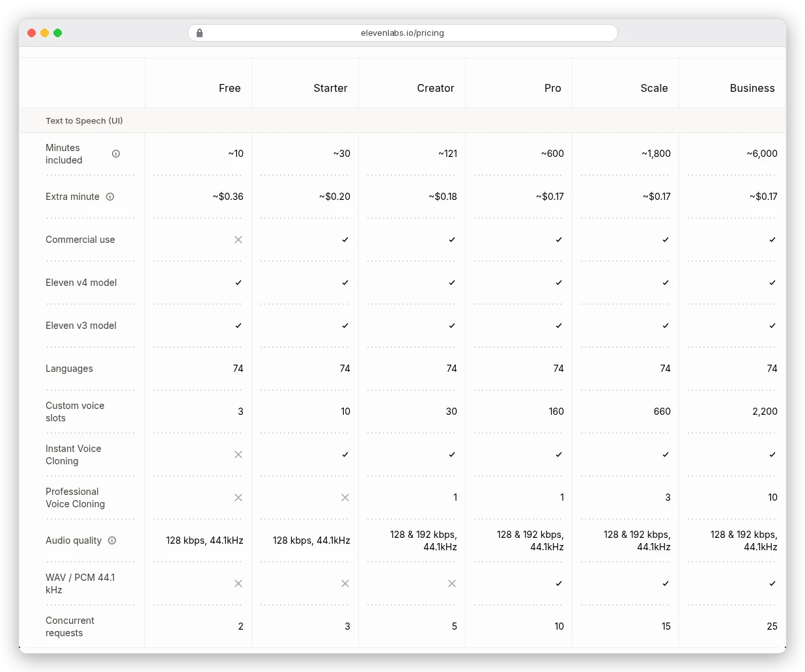The width and height of the screenshot is (805, 672).
Task: Click the Instant Voice Cloning row label
Action: tap(74, 455)
